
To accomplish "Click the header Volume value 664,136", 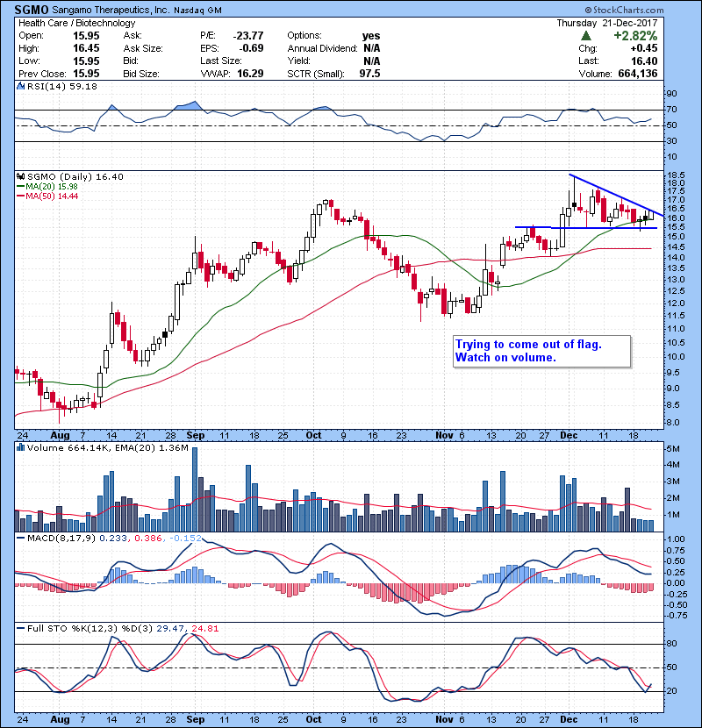I will coord(638,74).
